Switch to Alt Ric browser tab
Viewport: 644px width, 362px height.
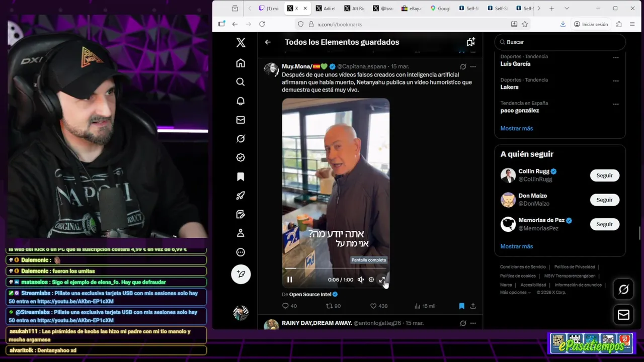(355, 9)
